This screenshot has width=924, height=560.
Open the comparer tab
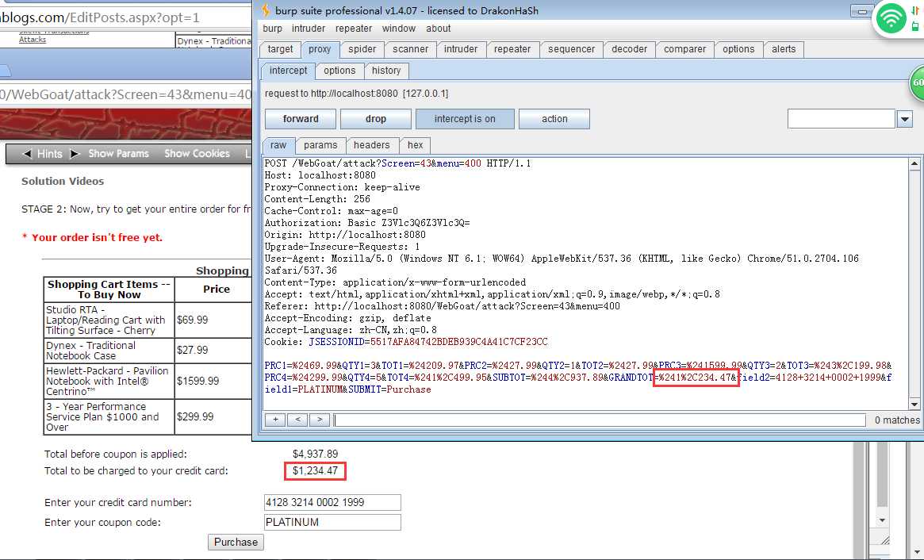(684, 49)
